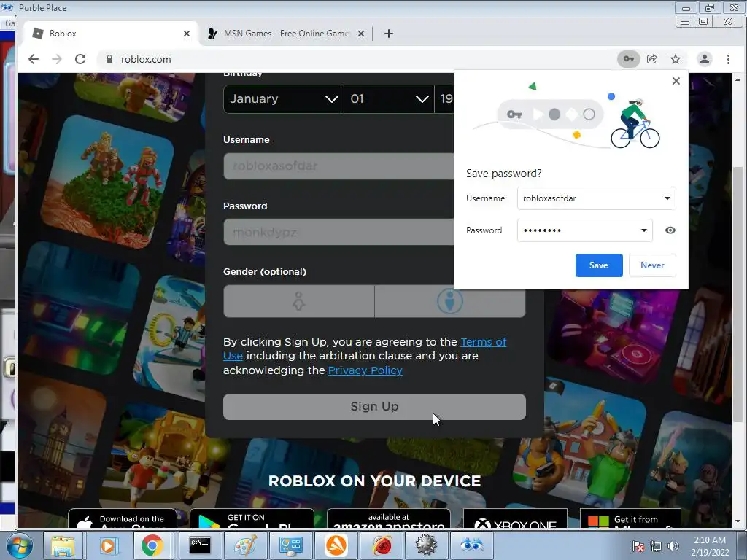Click the browser forward arrow

pyautogui.click(x=57, y=59)
